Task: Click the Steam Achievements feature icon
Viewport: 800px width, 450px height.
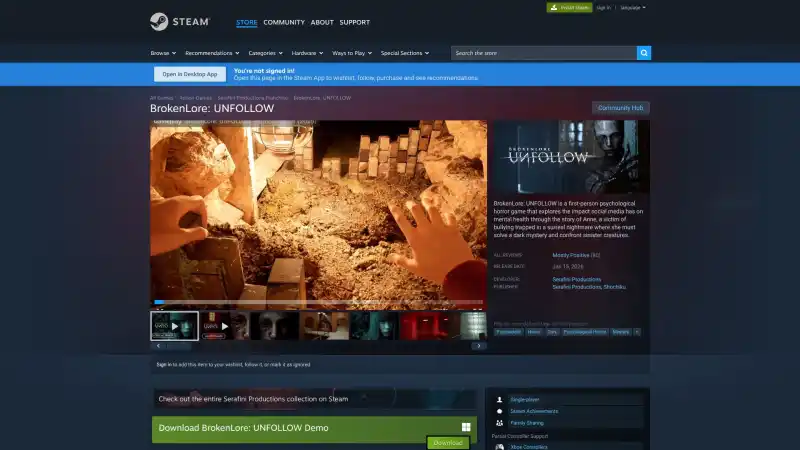Action: (499, 411)
